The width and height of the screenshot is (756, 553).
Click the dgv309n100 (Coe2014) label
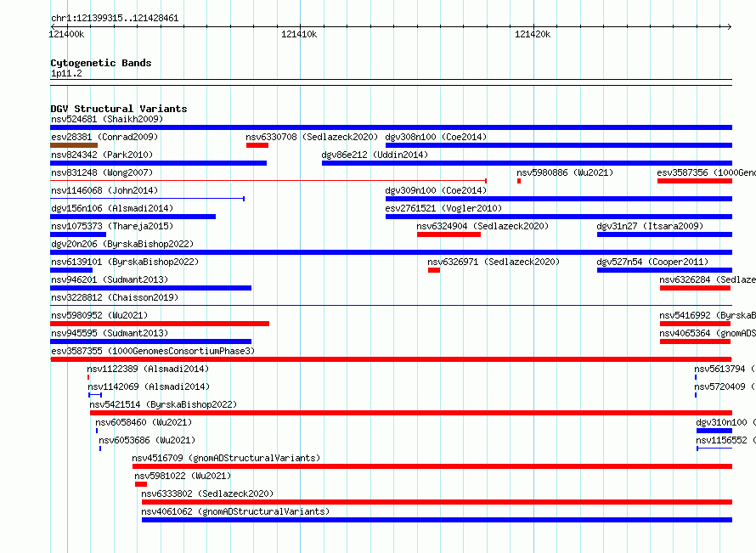point(436,190)
